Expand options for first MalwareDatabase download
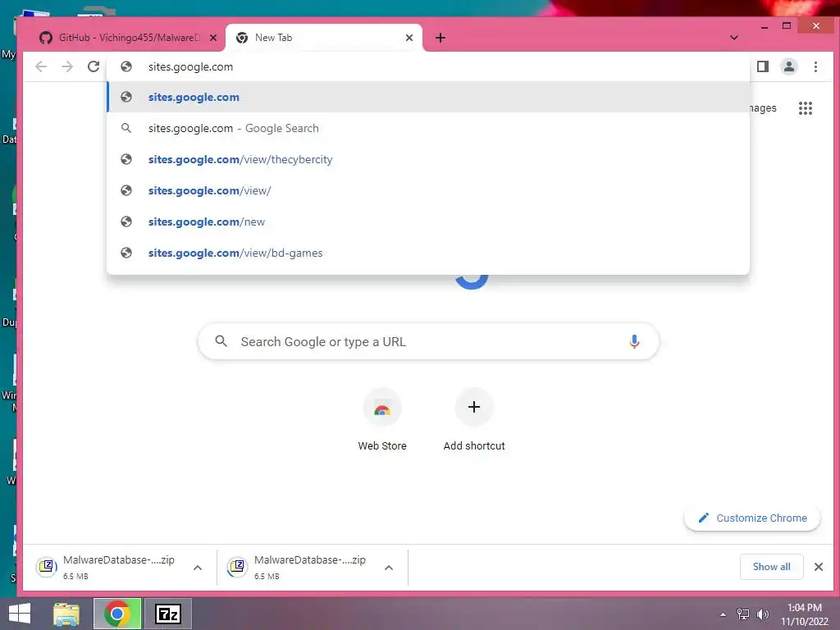Viewport: 840px width, 630px height. coord(198,568)
